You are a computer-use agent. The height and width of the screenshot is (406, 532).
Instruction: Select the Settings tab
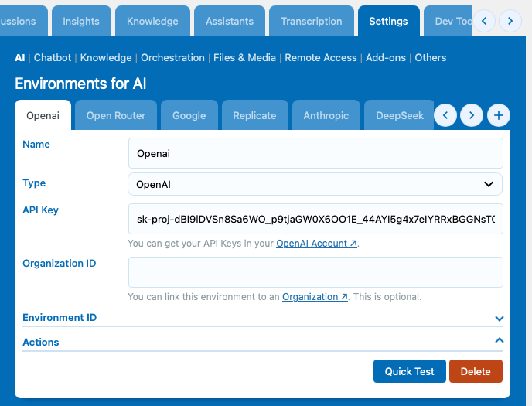click(x=388, y=21)
